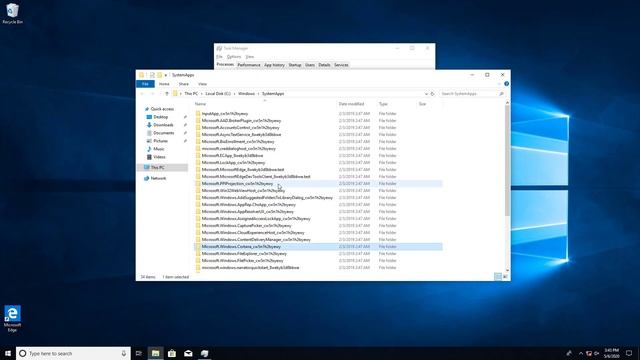The image size is (640, 360).
Task: Open the Recycle Bin desktop icon
Action: tap(12, 13)
